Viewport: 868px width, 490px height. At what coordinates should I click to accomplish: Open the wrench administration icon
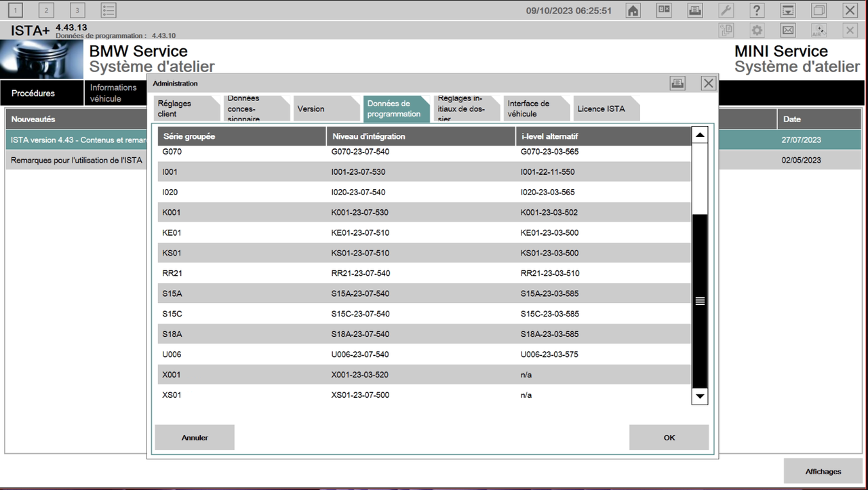(x=726, y=10)
